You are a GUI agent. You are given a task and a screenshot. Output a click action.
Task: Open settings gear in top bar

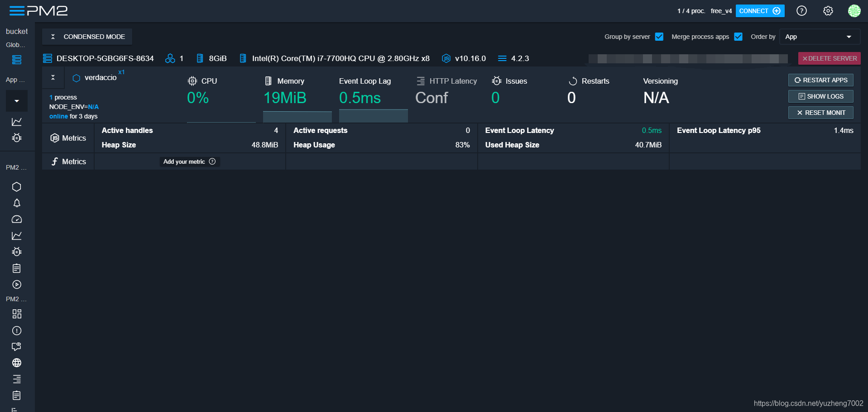click(x=828, y=11)
